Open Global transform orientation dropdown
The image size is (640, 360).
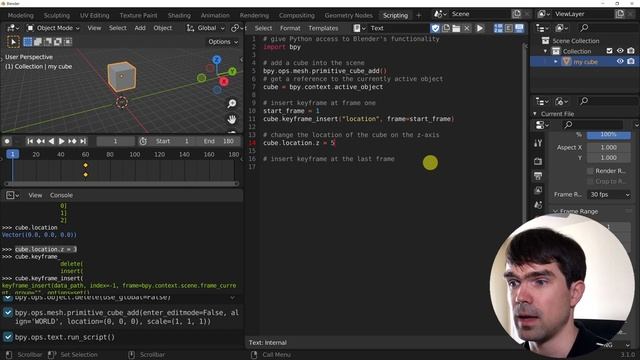click(x=205, y=28)
